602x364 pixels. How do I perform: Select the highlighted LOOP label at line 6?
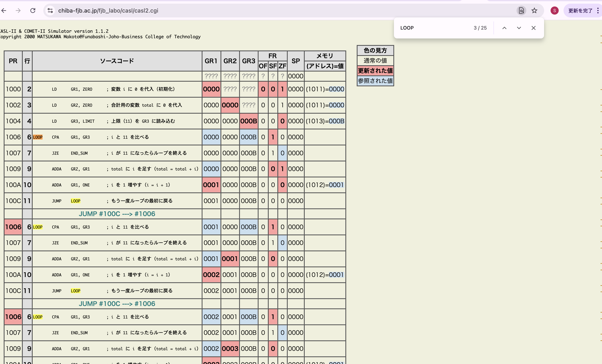click(38, 137)
